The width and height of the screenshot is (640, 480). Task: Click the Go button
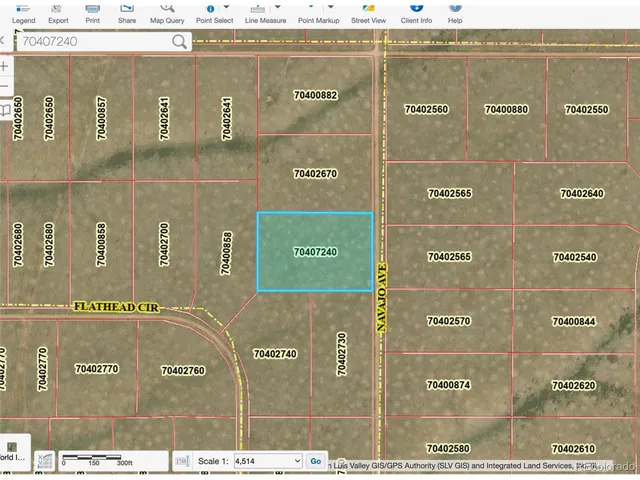pyautogui.click(x=316, y=461)
